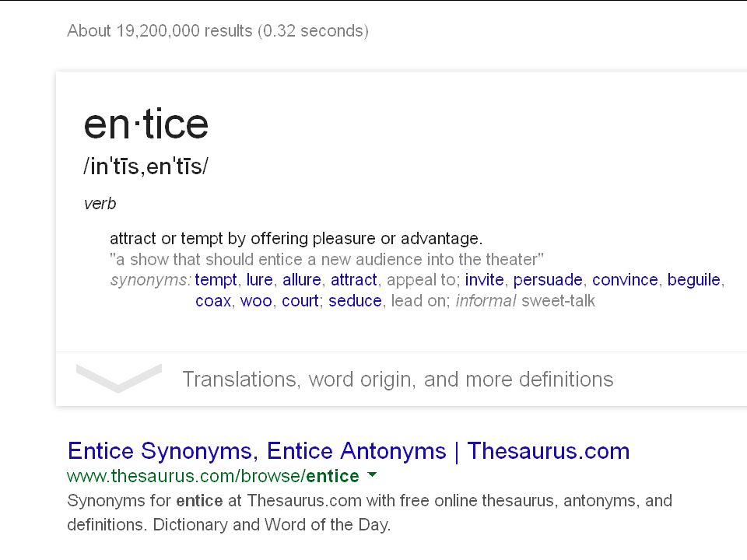Follow the 'beguile' synonym link
Image resolution: width=747 pixels, height=560 pixels.
click(x=693, y=279)
